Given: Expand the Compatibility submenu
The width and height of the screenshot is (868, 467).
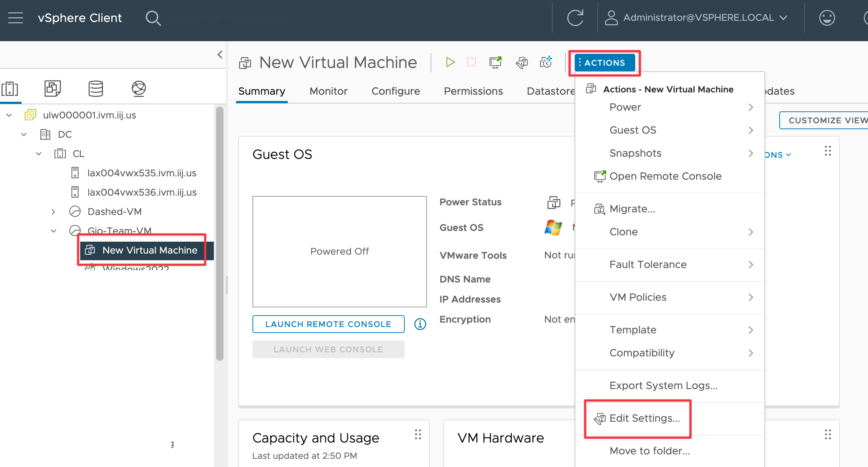Looking at the screenshot, I should [670, 353].
